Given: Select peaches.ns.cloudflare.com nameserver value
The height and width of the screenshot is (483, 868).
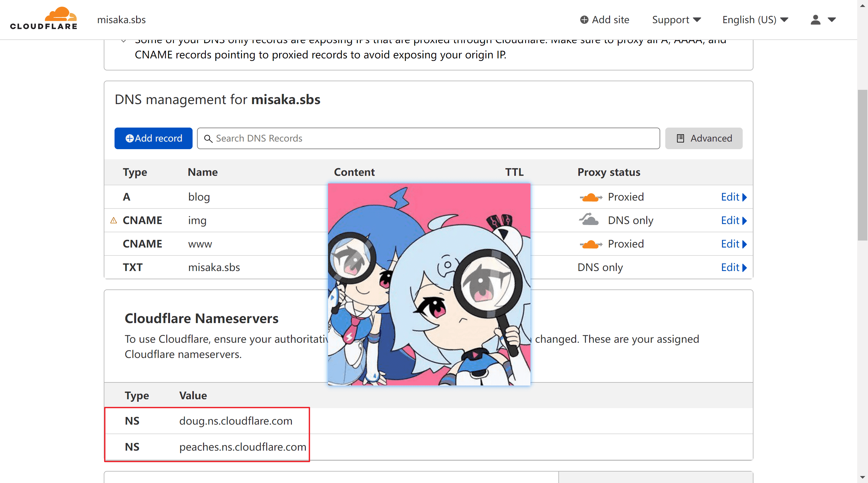Looking at the screenshot, I should (x=243, y=447).
